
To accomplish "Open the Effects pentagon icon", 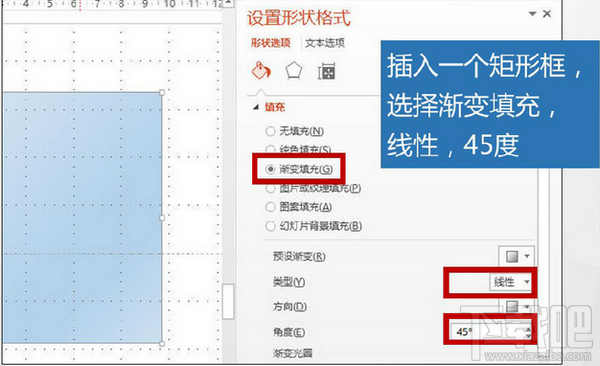I will pyautogui.click(x=293, y=71).
